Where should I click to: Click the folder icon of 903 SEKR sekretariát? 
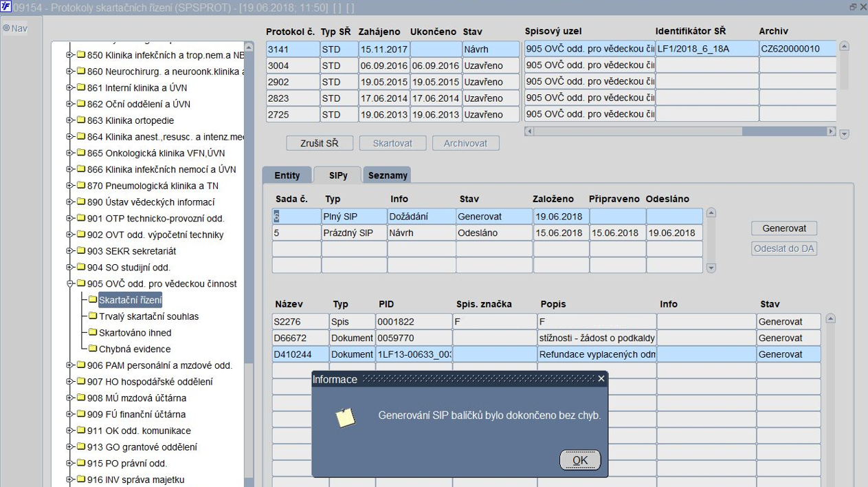81,251
